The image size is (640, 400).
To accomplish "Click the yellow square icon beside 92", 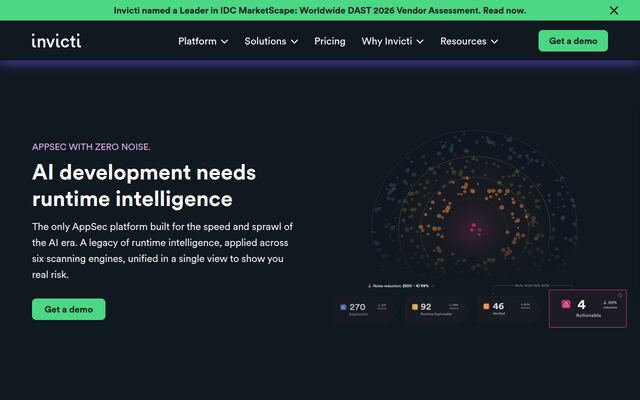I will [x=415, y=307].
